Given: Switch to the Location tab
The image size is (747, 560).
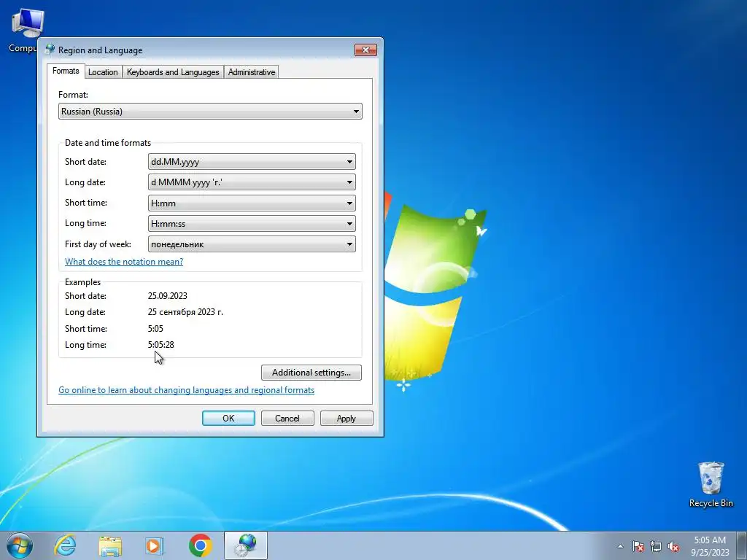Looking at the screenshot, I should 103,72.
